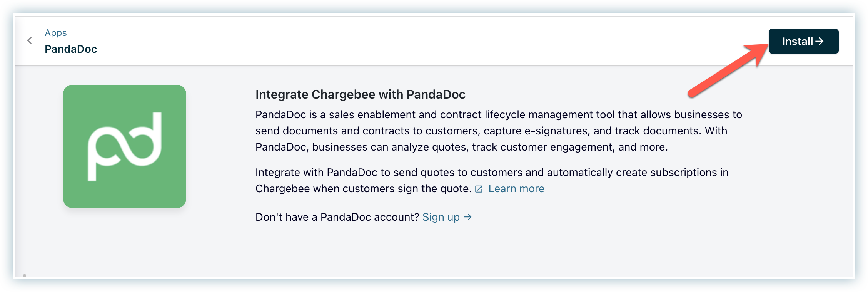Screen dimensions: 868x292
Task: Click the "e-signatures" text in the description
Action: (556, 131)
